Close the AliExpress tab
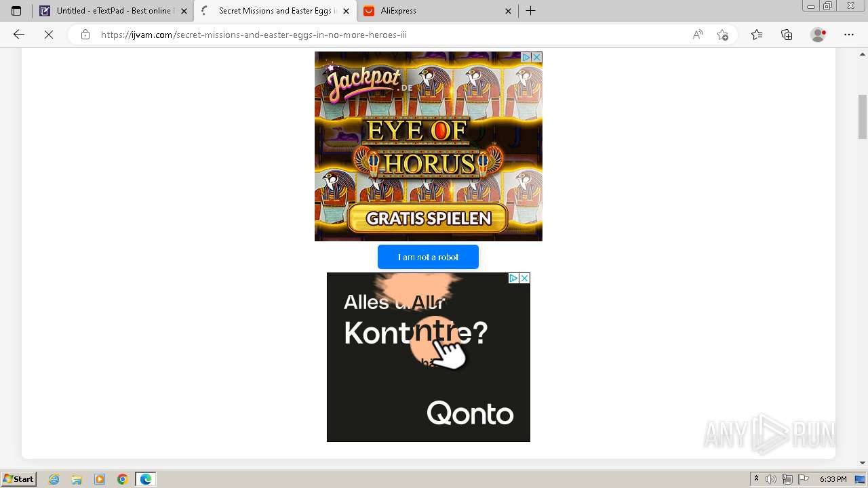 pos(509,11)
